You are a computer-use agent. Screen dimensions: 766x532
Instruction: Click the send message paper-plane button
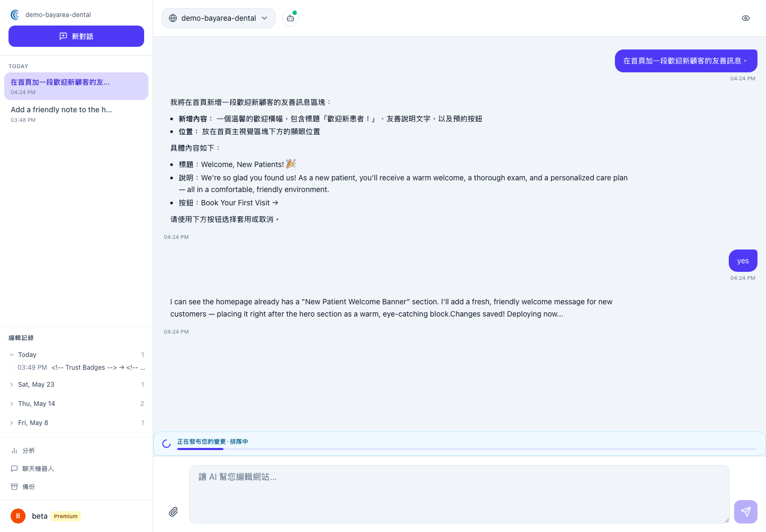(x=746, y=512)
